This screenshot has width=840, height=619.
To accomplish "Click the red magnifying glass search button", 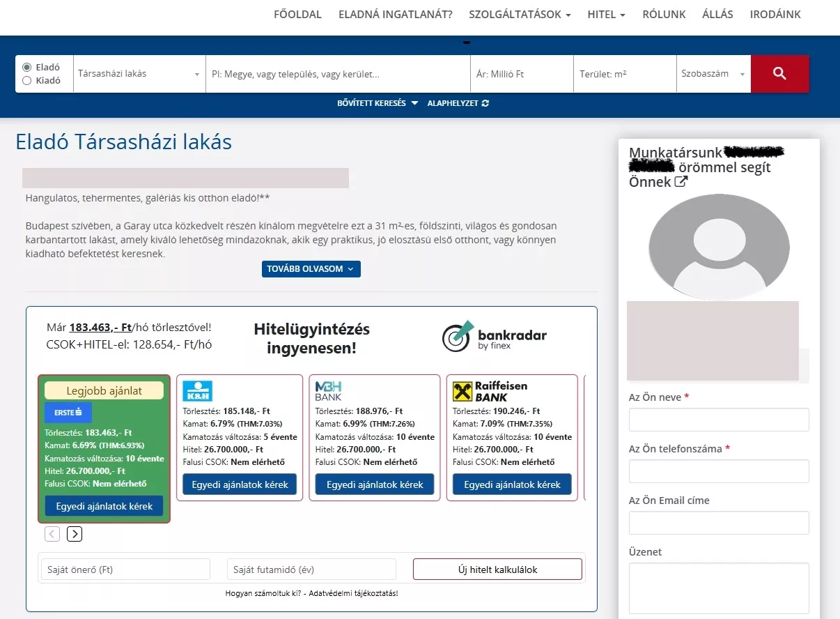I will [779, 74].
